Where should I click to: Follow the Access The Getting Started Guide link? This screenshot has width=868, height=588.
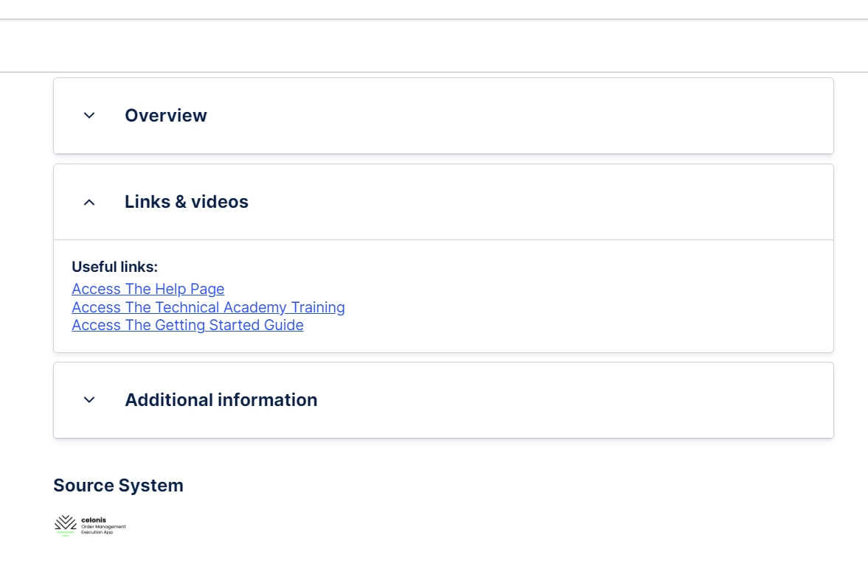pos(187,325)
